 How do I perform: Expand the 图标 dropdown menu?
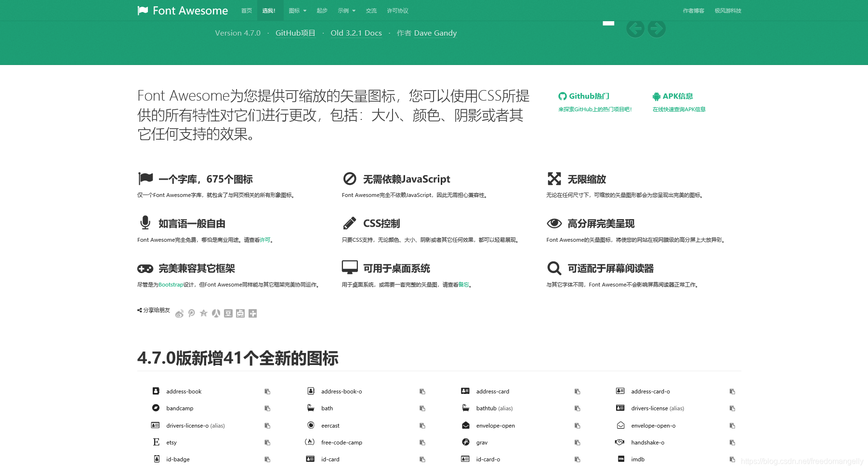tap(298, 11)
